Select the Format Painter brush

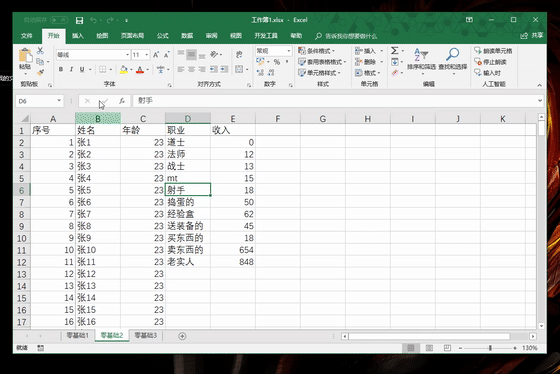(x=40, y=73)
